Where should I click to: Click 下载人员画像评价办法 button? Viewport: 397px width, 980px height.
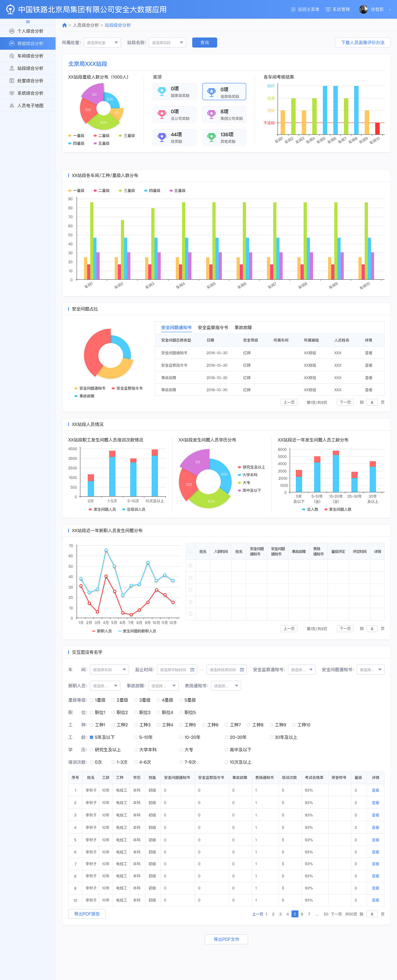tap(363, 43)
